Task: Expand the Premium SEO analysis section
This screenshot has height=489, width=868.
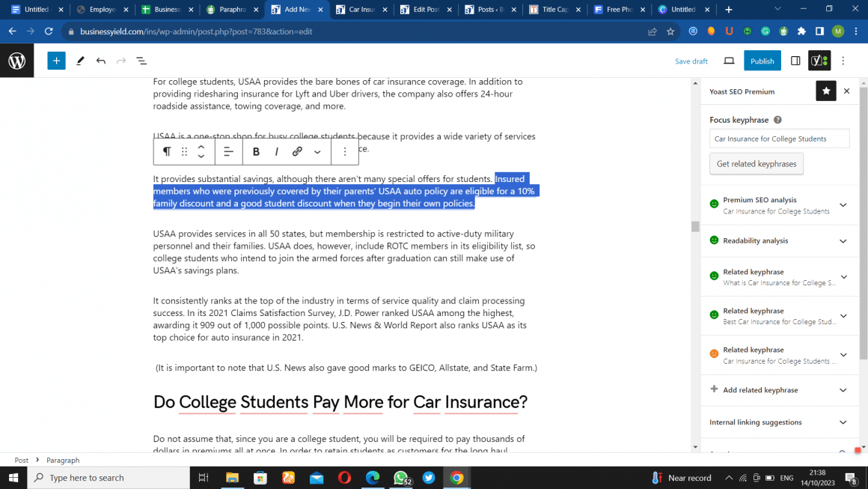Action: pyautogui.click(x=843, y=205)
